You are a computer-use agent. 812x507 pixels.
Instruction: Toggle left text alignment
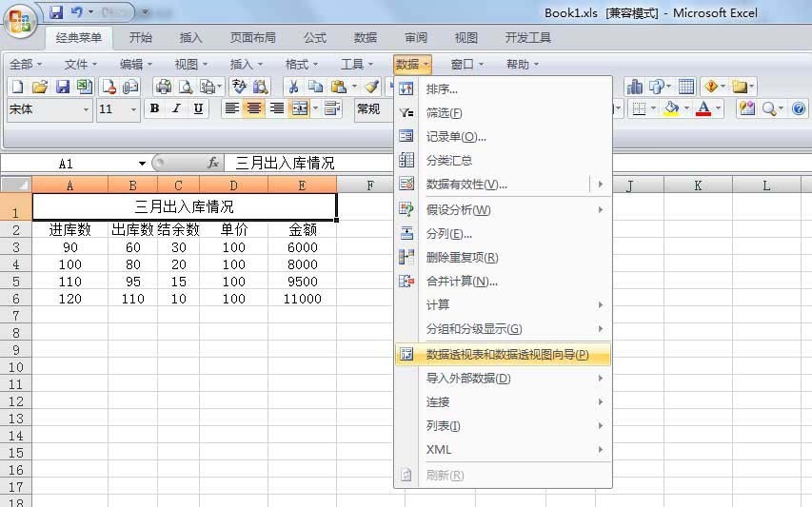[231, 108]
